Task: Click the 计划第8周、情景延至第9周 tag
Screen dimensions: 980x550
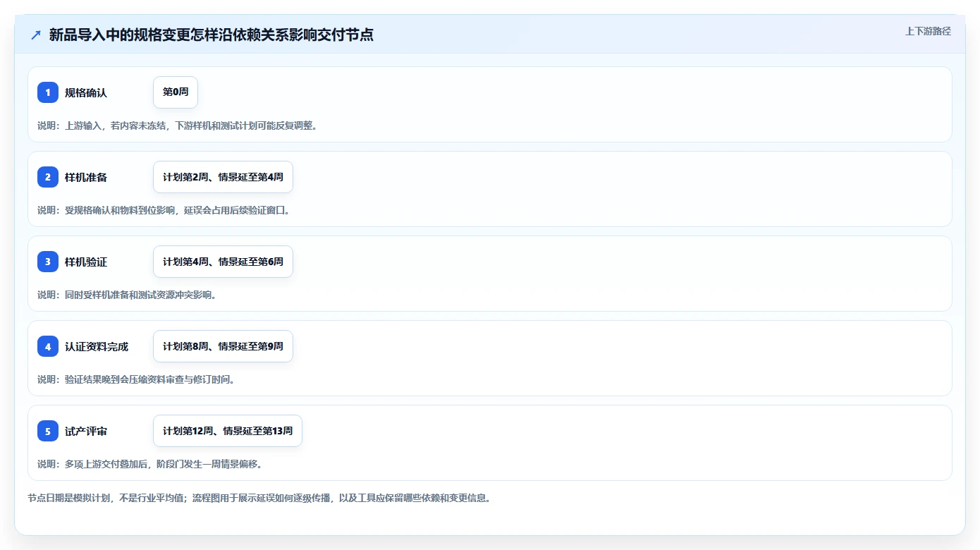Action: click(223, 346)
